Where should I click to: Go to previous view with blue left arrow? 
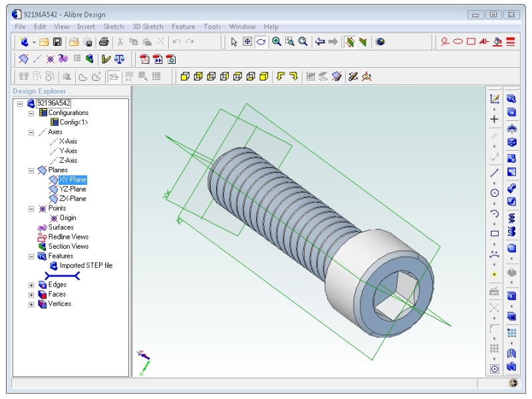coord(320,42)
